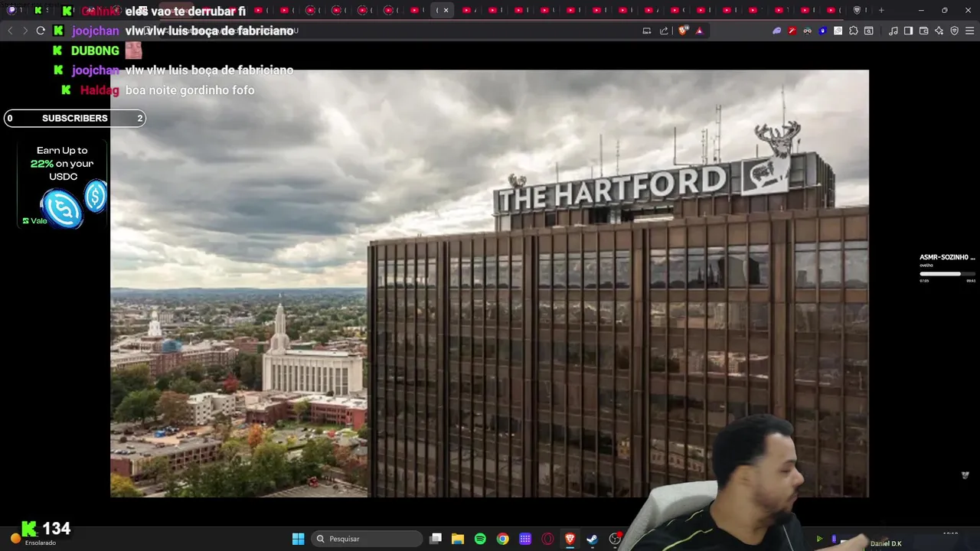Screen dimensions: 980x551
Task: Toggle the browser sidebar panel
Action: (908, 31)
